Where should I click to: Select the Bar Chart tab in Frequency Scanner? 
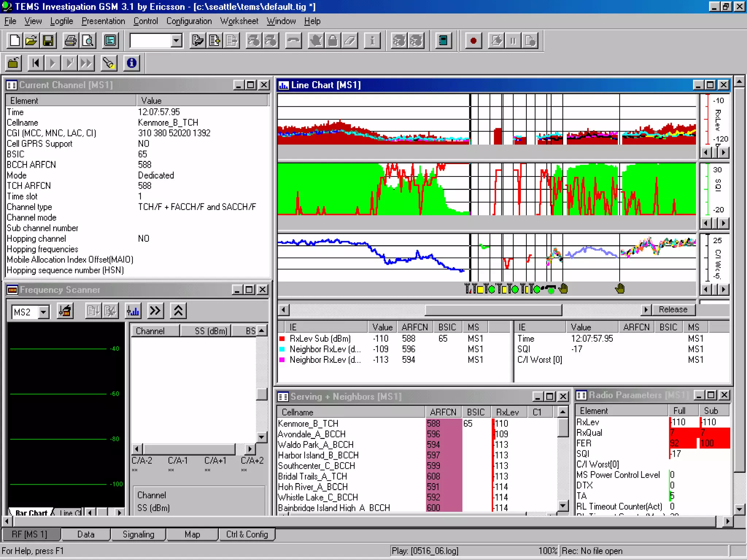click(x=31, y=513)
